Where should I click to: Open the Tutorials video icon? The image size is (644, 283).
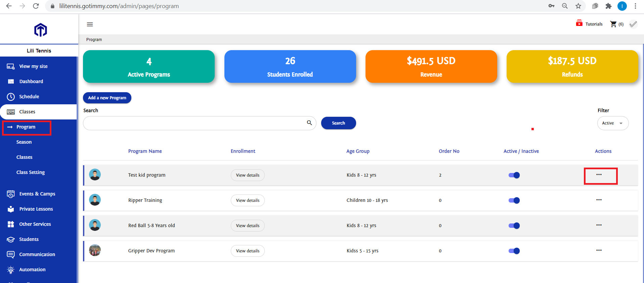579,23
